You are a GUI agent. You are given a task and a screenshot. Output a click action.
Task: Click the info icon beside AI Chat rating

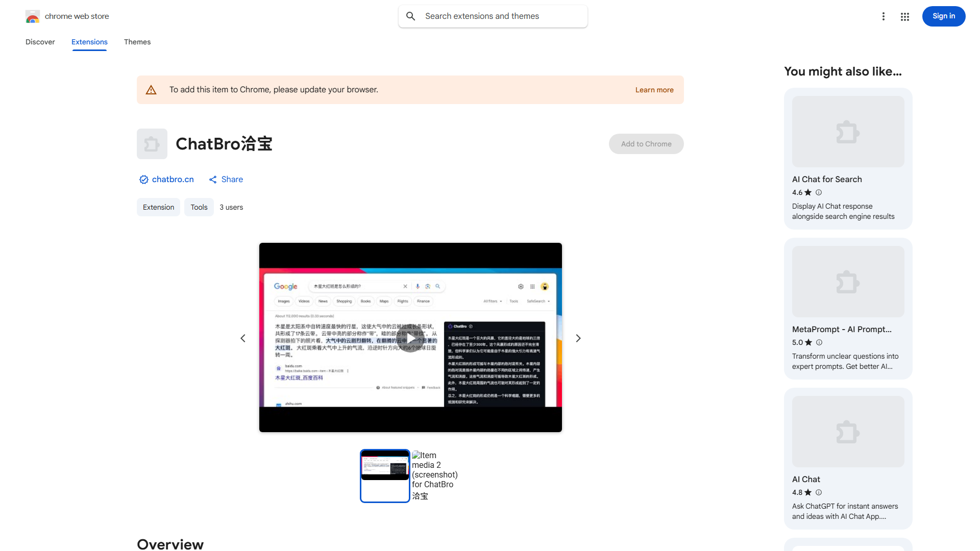pyautogui.click(x=819, y=492)
